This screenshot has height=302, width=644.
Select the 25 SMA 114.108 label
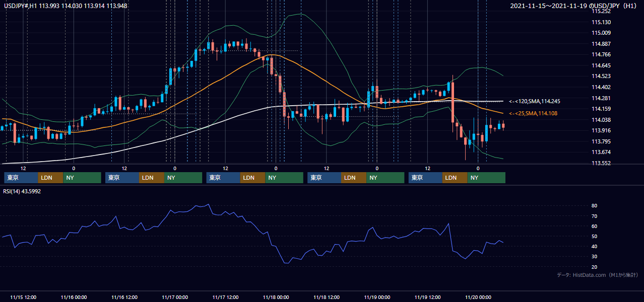[x=533, y=113]
